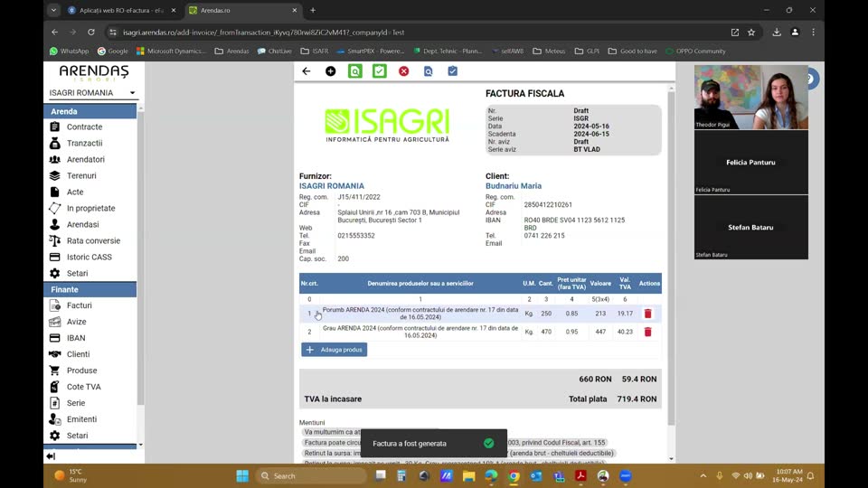
Task: Bookmark this page with the star icon
Action: click(751, 33)
